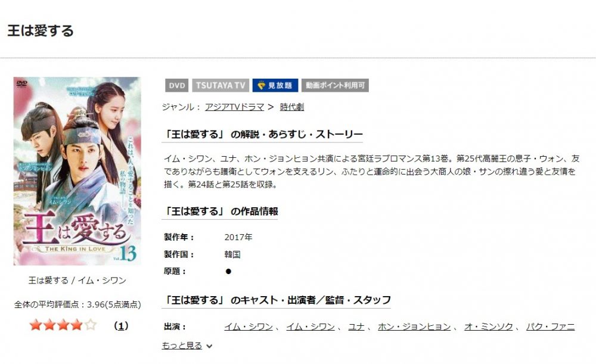Click the chevron beside もっと見る
596x364 pixels.
pos(209,346)
